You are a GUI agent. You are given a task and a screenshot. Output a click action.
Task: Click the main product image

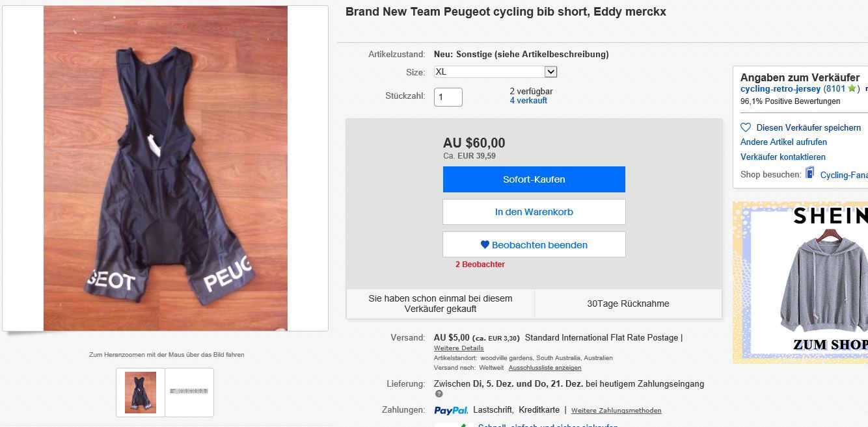pyautogui.click(x=165, y=168)
